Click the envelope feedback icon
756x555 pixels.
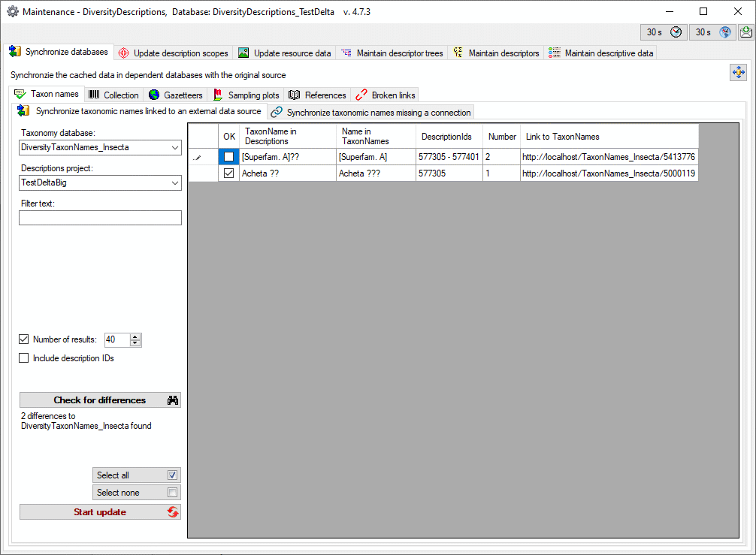pos(746,32)
